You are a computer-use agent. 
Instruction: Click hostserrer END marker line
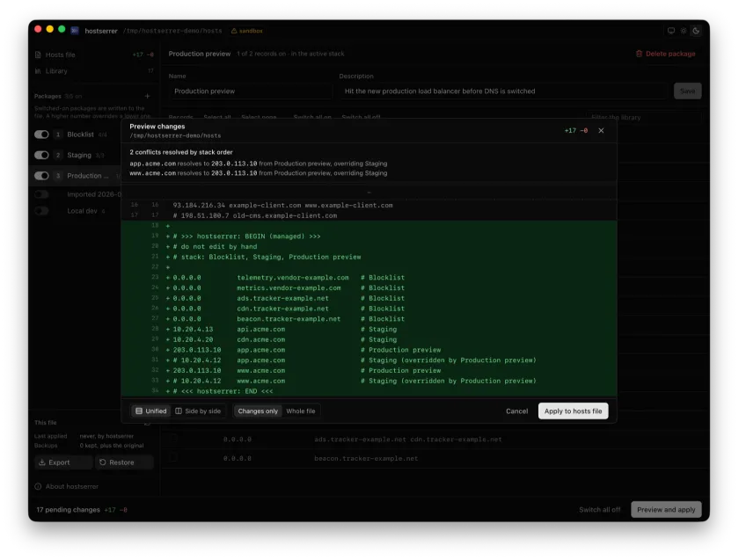click(369, 391)
